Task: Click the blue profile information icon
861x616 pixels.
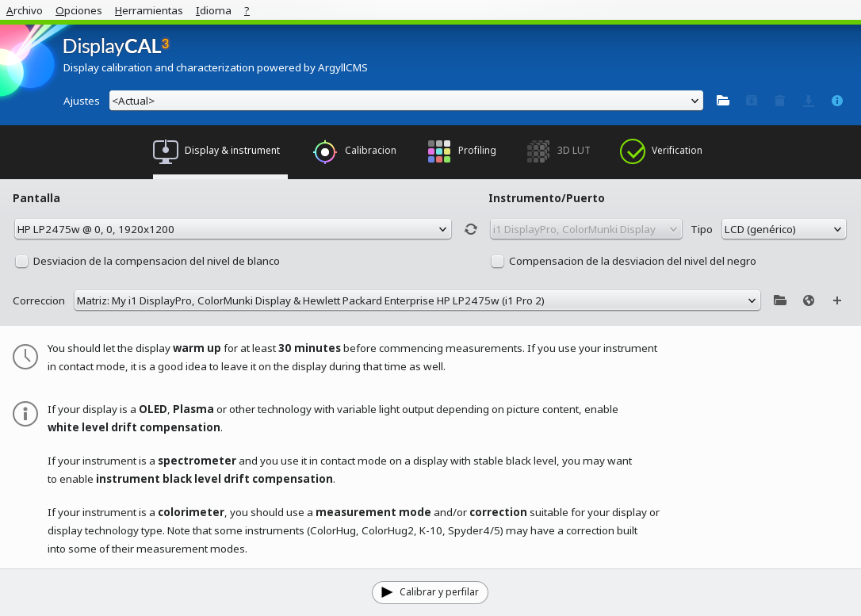Action: tap(837, 101)
